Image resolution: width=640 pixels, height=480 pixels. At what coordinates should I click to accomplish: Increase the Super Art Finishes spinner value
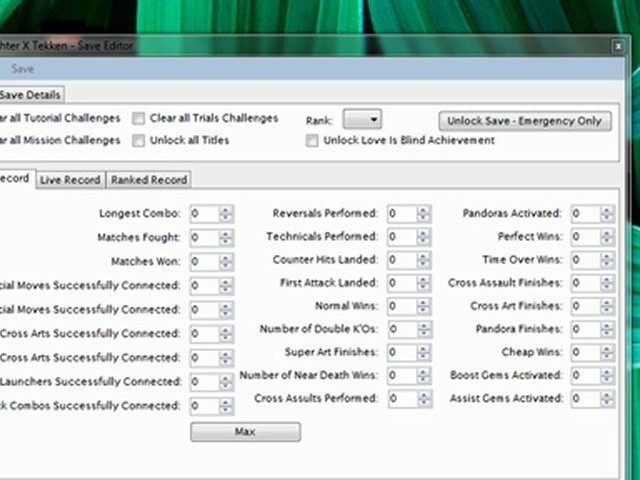pos(423,349)
